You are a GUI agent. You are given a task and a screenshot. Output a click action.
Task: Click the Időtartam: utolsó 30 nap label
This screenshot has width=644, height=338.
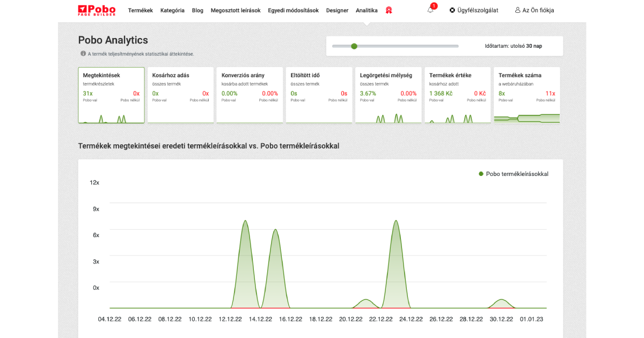click(x=513, y=46)
